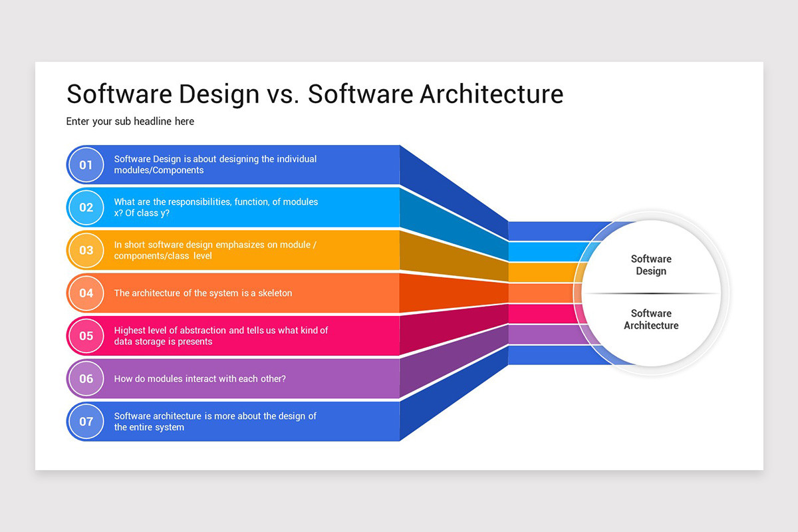Click the bottom blue bar about entire system design

(253, 422)
